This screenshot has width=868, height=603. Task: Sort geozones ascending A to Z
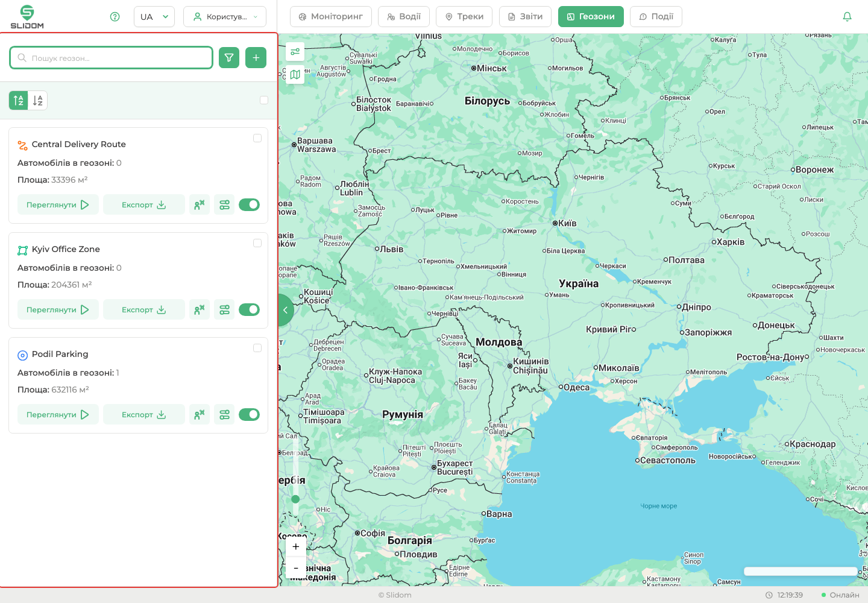pos(19,101)
